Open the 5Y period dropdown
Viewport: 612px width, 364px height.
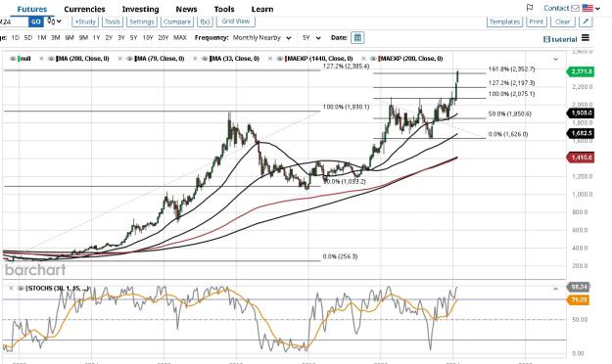pyautogui.click(x=311, y=38)
